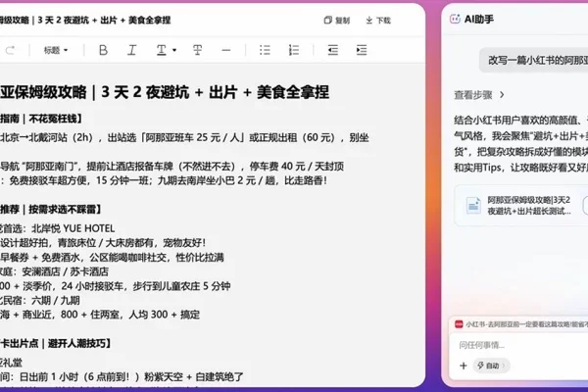This screenshot has height=392, width=588.
Task: Expand 查看步骤 steps
Action: [479, 95]
